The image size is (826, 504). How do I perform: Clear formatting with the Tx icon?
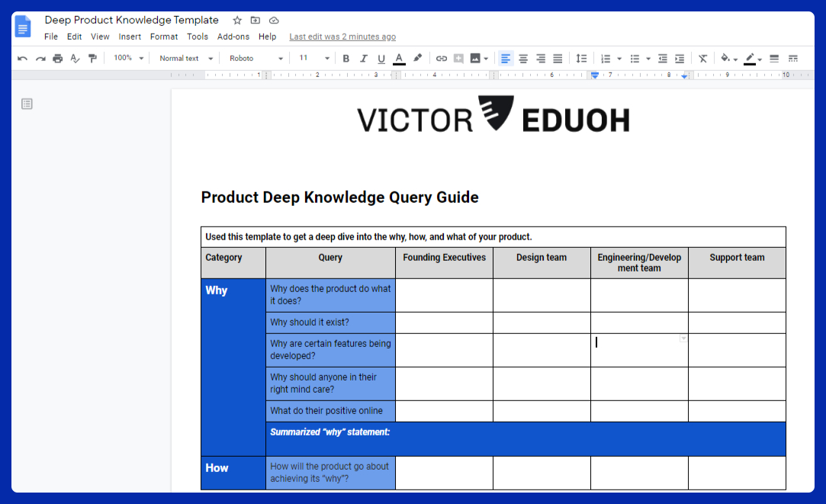pos(702,59)
